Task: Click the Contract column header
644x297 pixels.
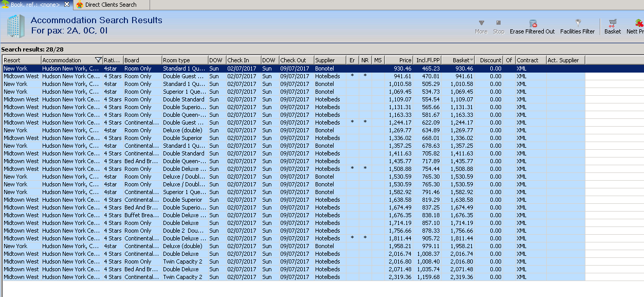Action: (x=530, y=60)
